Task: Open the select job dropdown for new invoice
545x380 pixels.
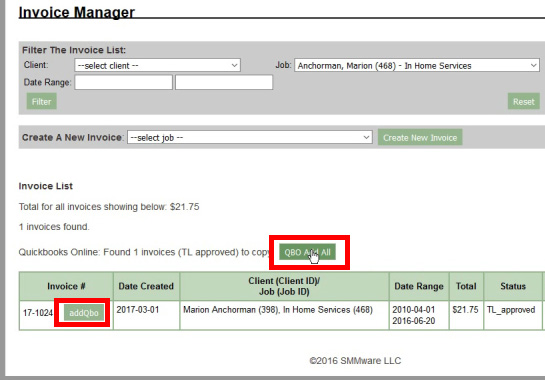Action: coord(250,137)
